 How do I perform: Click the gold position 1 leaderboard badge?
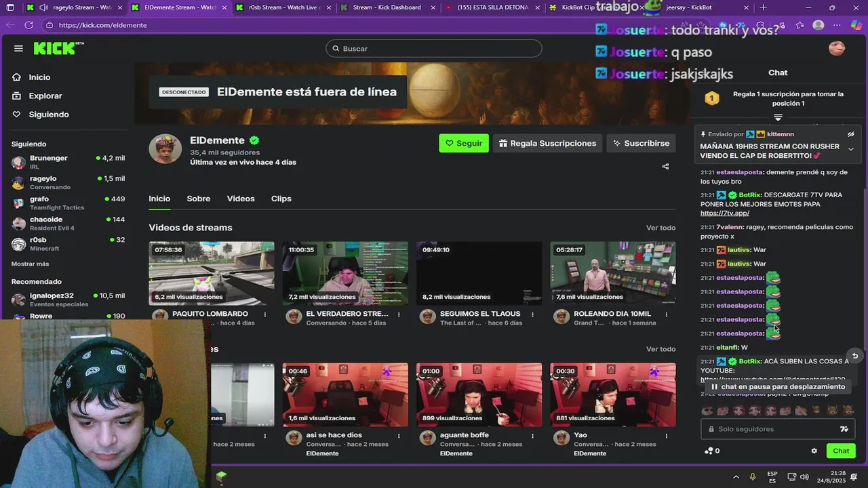[711, 98]
